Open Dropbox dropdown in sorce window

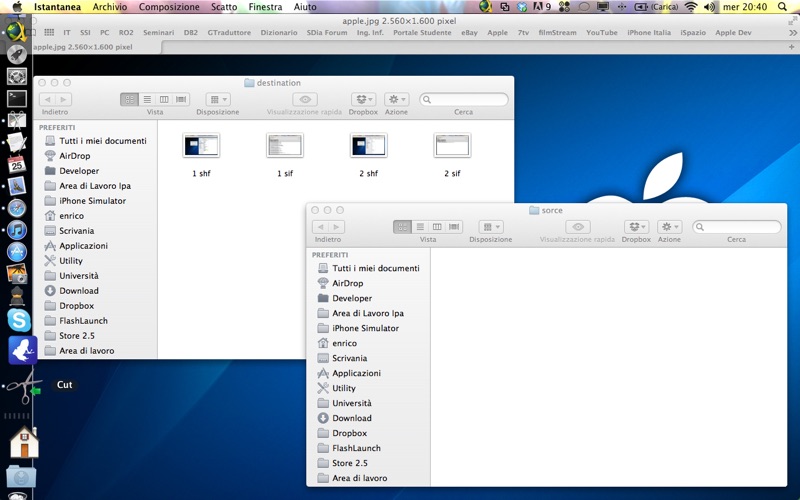coord(636,227)
